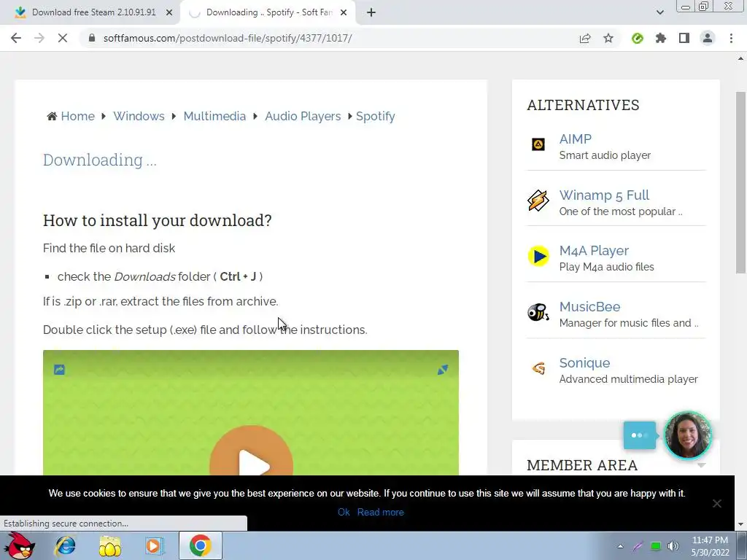The image size is (747, 560).
Task: Open the tab search chevron
Action: tap(659, 12)
